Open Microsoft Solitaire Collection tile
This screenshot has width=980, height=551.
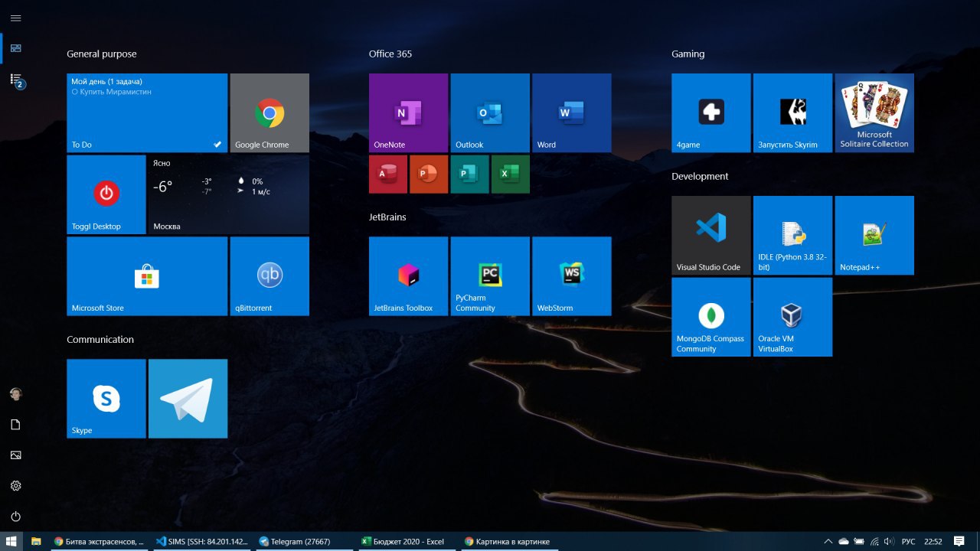coord(874,112)
